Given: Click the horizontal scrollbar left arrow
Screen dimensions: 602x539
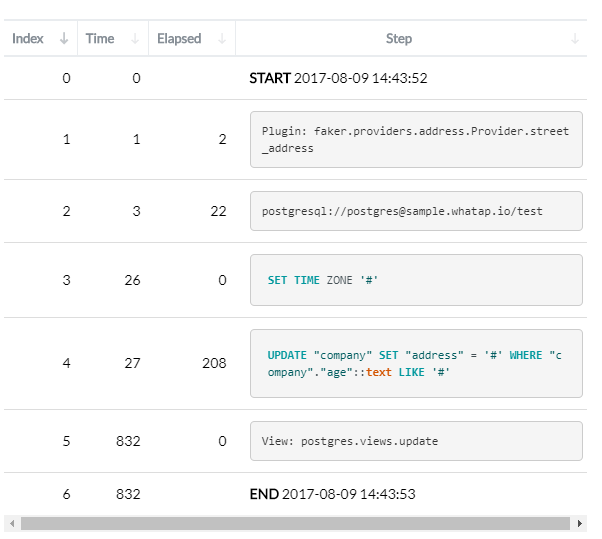Looking at the screenshot, I should [10, 523].
